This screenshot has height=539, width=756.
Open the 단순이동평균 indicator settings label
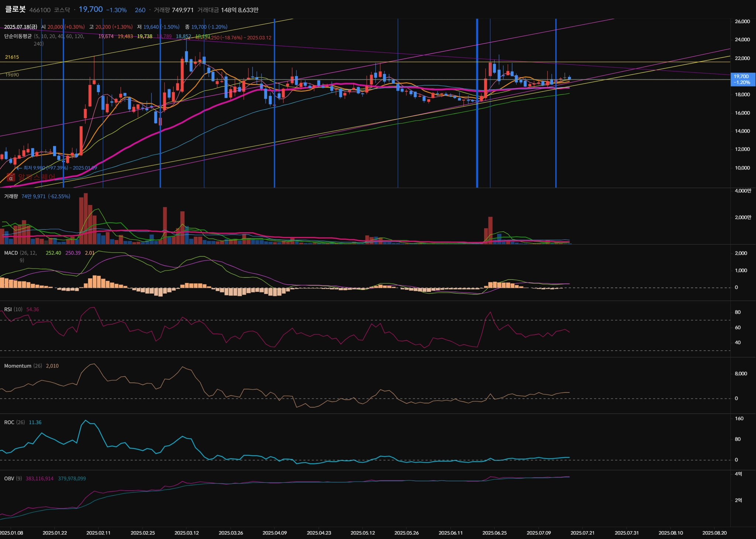18,37
